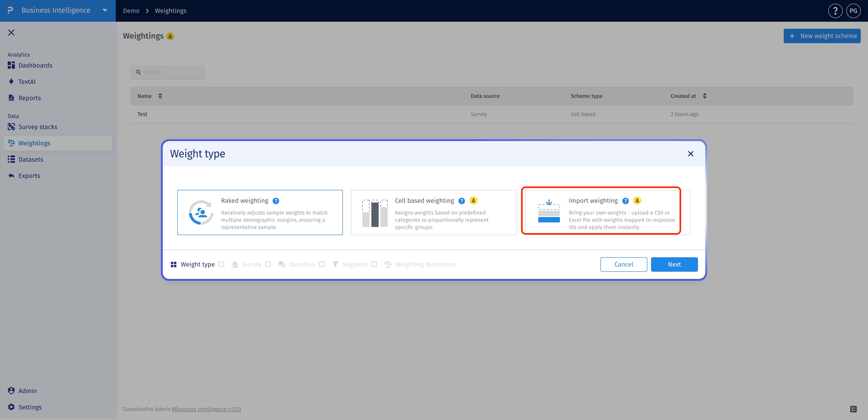Click the Cell based scheme type cell
This screenshot has width=868, height=420.
(583, 114)
